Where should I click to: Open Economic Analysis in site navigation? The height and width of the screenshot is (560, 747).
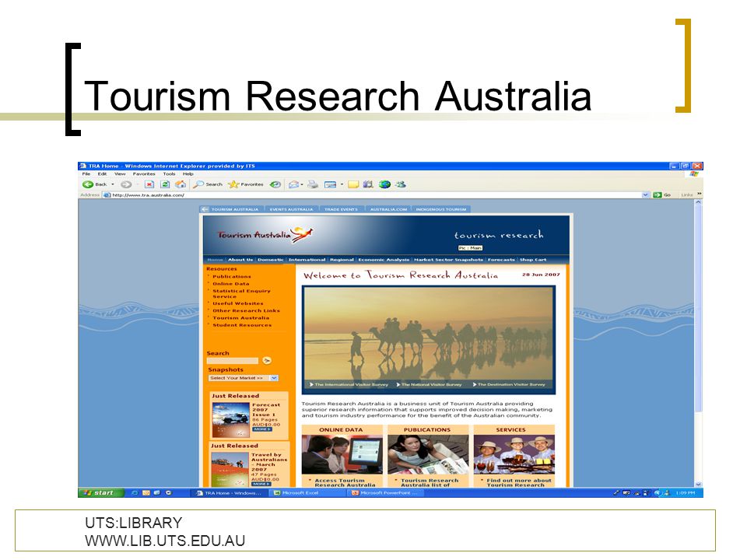(384, 260)
